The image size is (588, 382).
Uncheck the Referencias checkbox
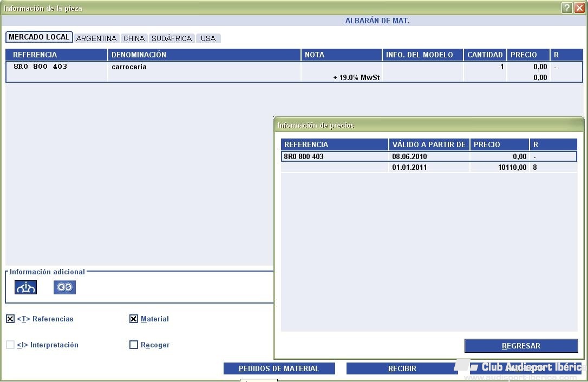(10, 319)
